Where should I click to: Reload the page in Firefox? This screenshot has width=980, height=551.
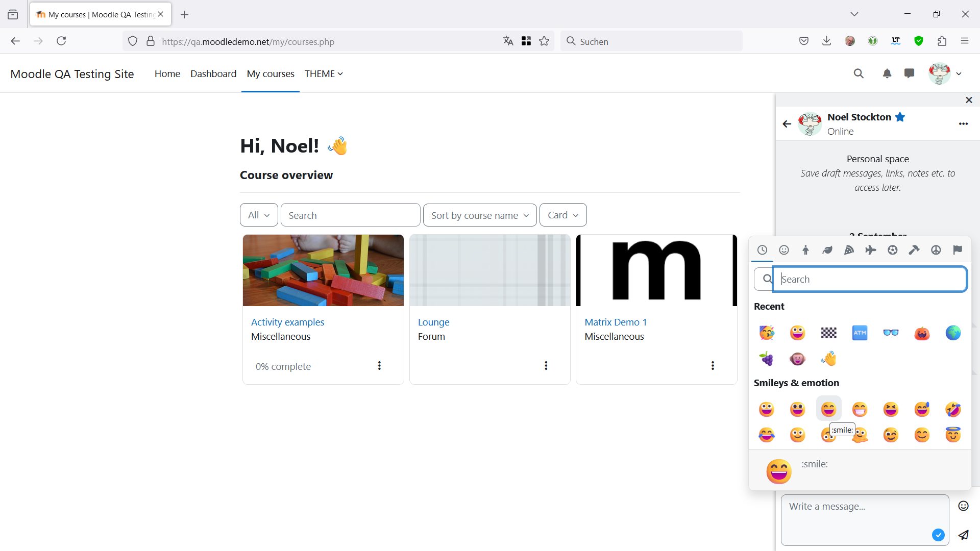(x=61, y=41)
